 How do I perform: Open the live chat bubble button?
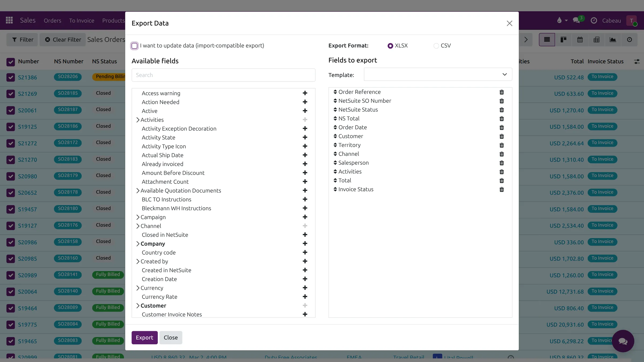click(x=623, y=341)
